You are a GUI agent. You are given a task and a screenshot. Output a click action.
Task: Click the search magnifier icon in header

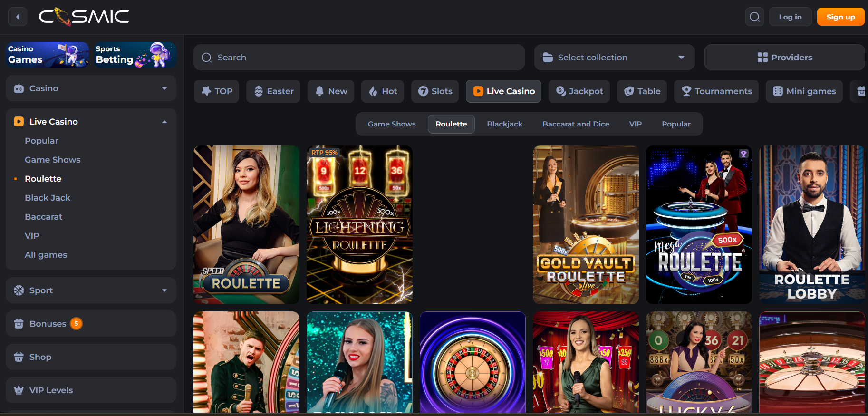tap(754, 17)
